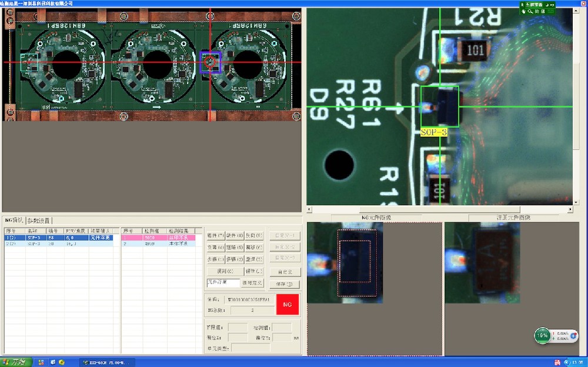588x367 pixels.
Task: Select the NG确认 tab
Action: (x=14, y=220)
